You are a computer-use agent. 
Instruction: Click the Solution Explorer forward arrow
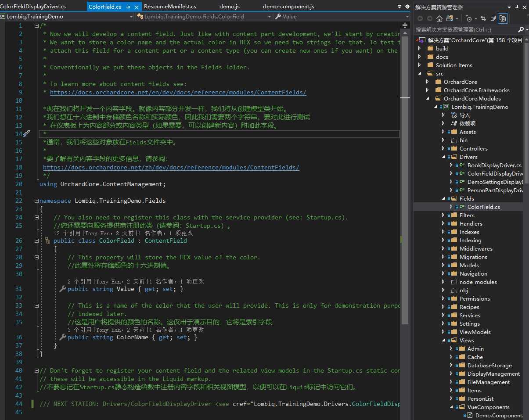tap(429, 18)
